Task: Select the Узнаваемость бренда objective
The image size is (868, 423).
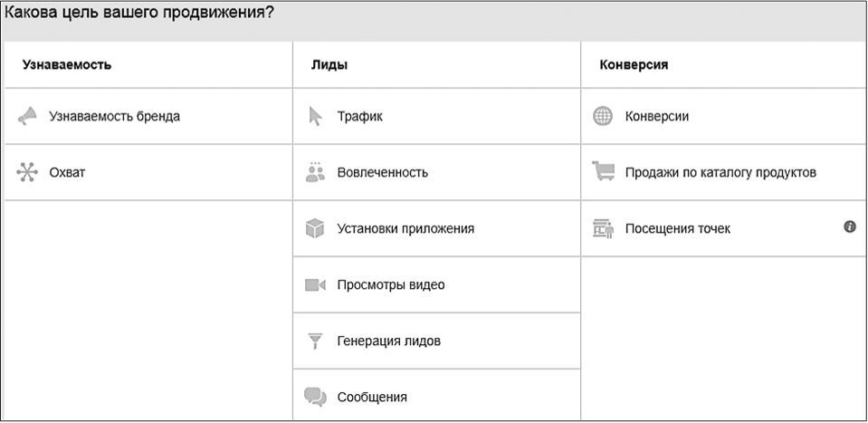Action: coord(114,116)
